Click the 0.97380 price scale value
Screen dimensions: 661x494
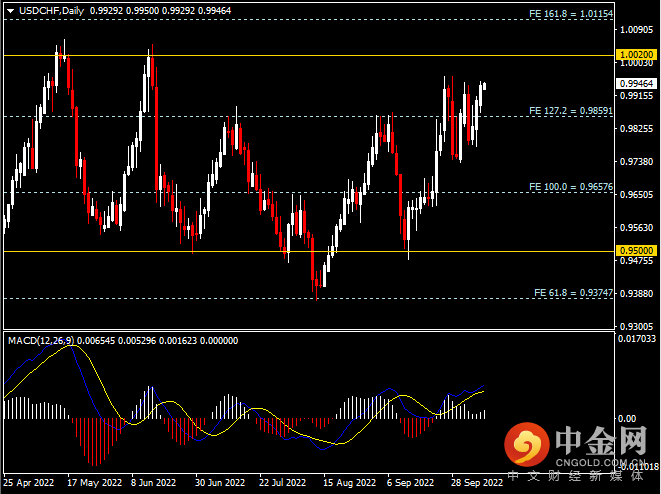[637, 161]
